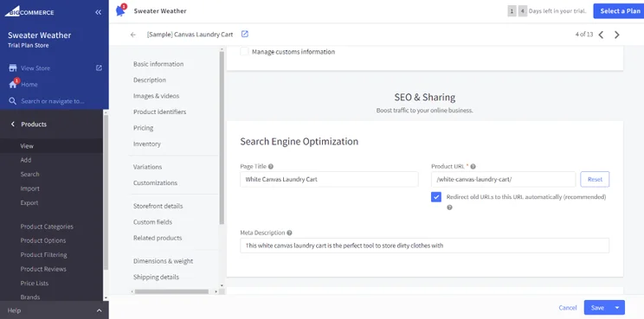Click the Meta Description input field

point(425,246)
